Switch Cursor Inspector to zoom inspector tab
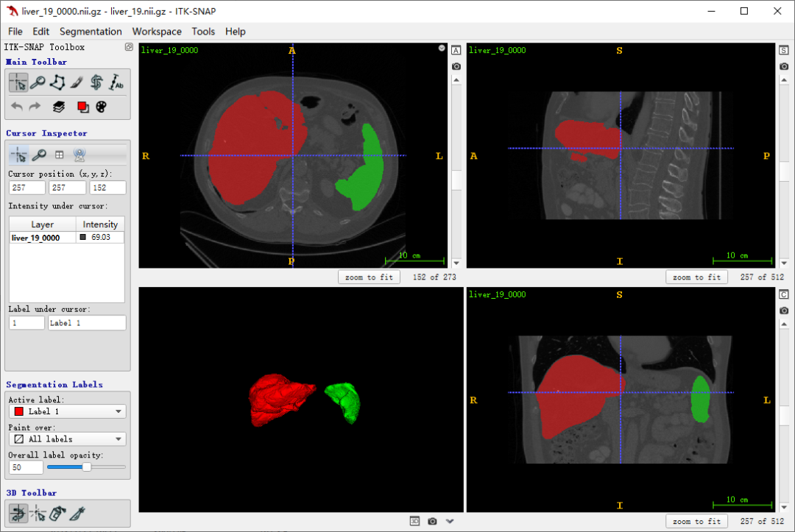Image resolution: width=795 pixels, height=532 pixels. tap(39, 155)
